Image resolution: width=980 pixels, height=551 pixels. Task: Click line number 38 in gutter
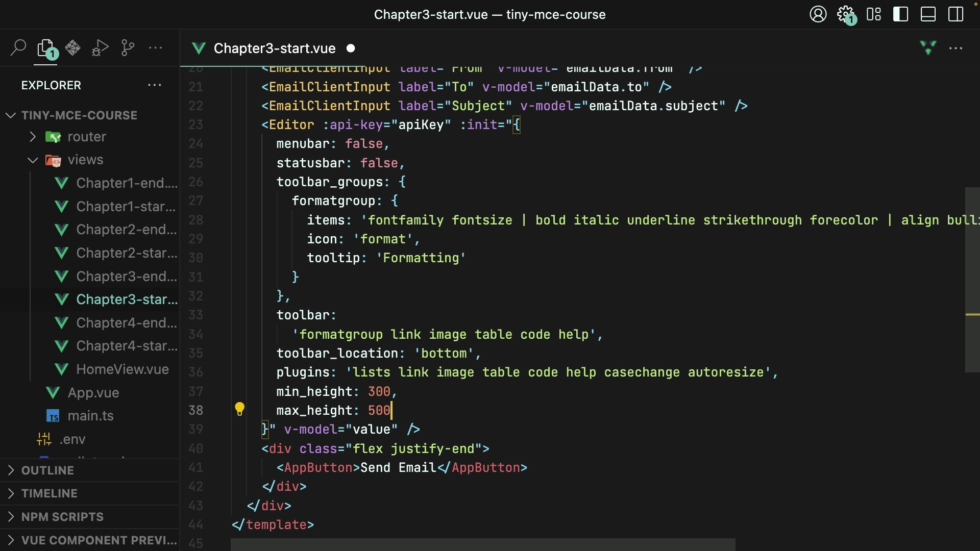196,411
